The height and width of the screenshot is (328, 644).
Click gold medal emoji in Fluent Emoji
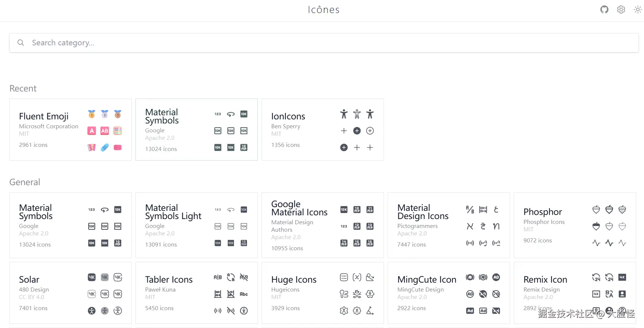point(92,114)
